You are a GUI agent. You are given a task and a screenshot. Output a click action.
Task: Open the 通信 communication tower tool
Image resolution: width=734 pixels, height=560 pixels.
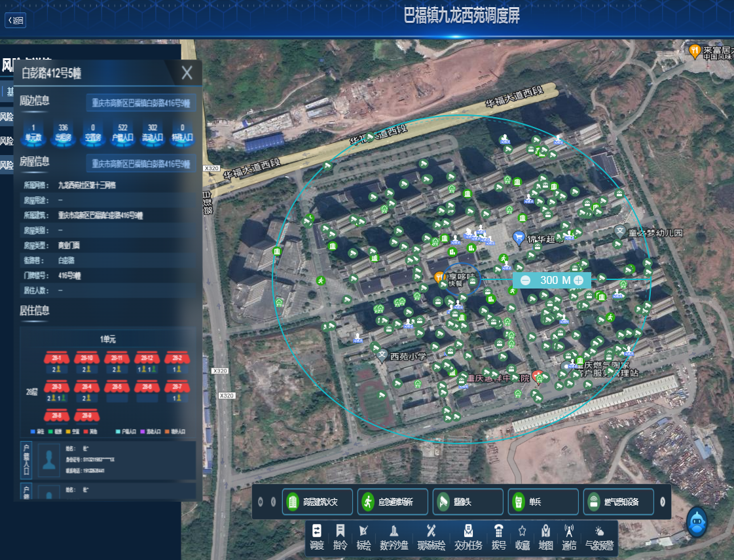click(x=568, y=536)
